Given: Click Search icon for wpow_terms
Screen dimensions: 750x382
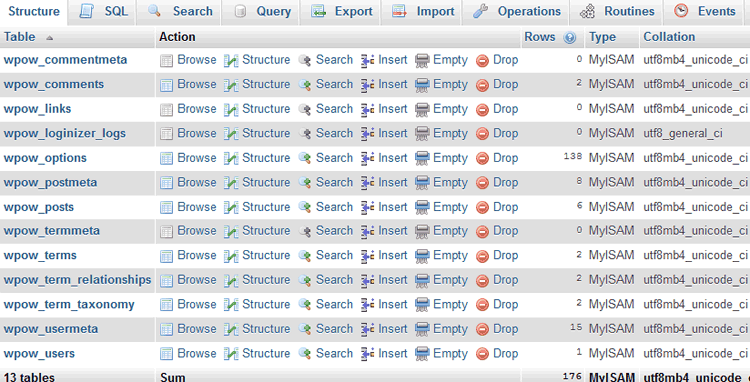Looking at the screenshot, I should (x=305, y=256).
